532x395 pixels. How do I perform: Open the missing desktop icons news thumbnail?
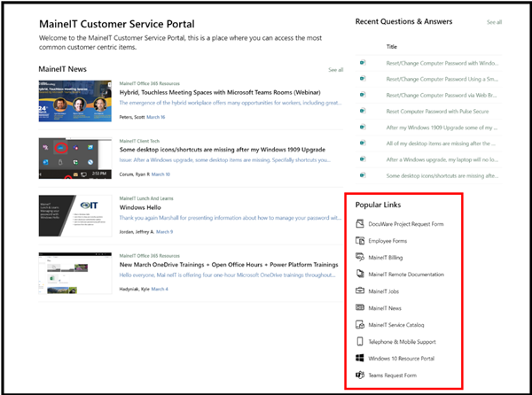pos(75,159)
